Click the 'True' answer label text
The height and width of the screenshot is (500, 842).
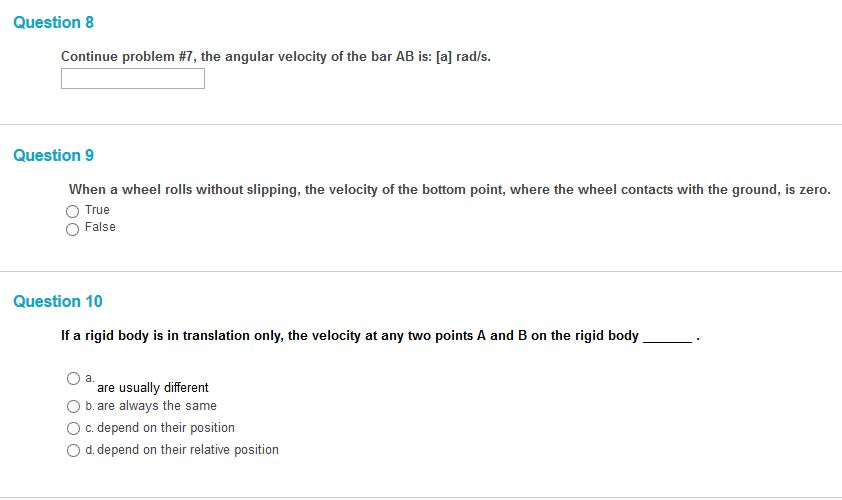click(x=97, y=210)
